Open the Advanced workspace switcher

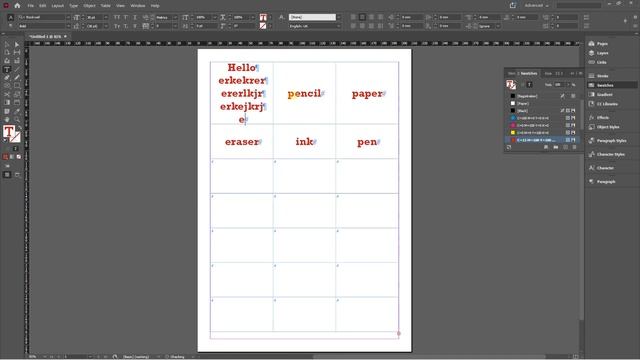click(536, 6)
